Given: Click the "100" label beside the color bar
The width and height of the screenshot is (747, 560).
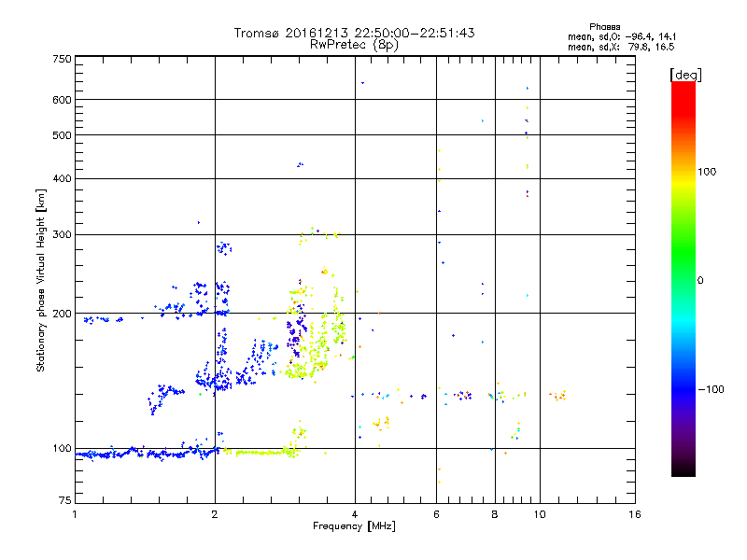Looking at the screenshot, I should pos(707,172).
